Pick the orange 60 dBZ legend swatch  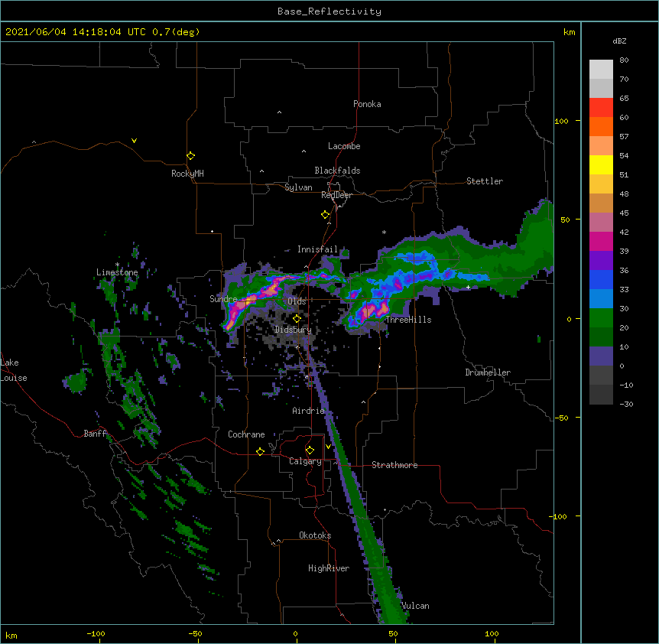(x=601, y=126)
